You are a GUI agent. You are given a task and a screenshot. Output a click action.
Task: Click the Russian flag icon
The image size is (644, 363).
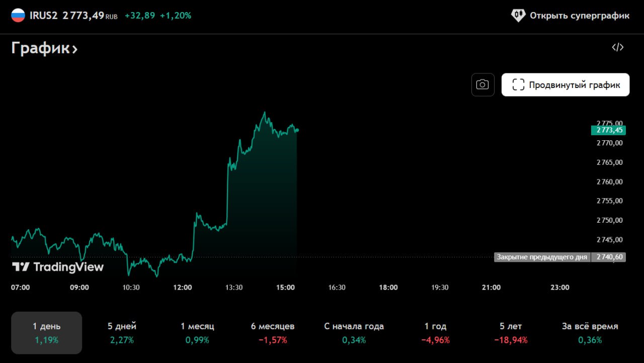[18, 16]
